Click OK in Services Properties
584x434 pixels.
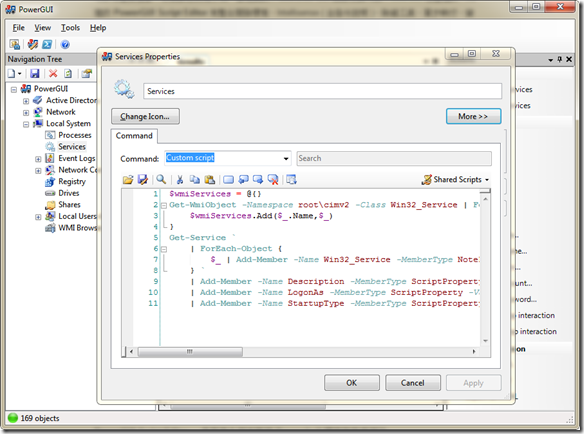pos(352,383)
